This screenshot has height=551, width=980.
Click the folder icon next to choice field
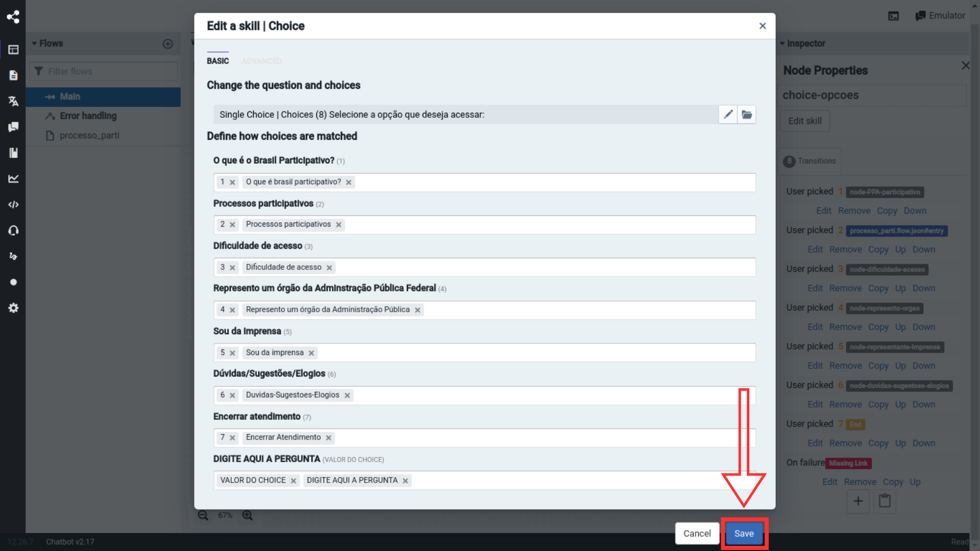[747, 114]
